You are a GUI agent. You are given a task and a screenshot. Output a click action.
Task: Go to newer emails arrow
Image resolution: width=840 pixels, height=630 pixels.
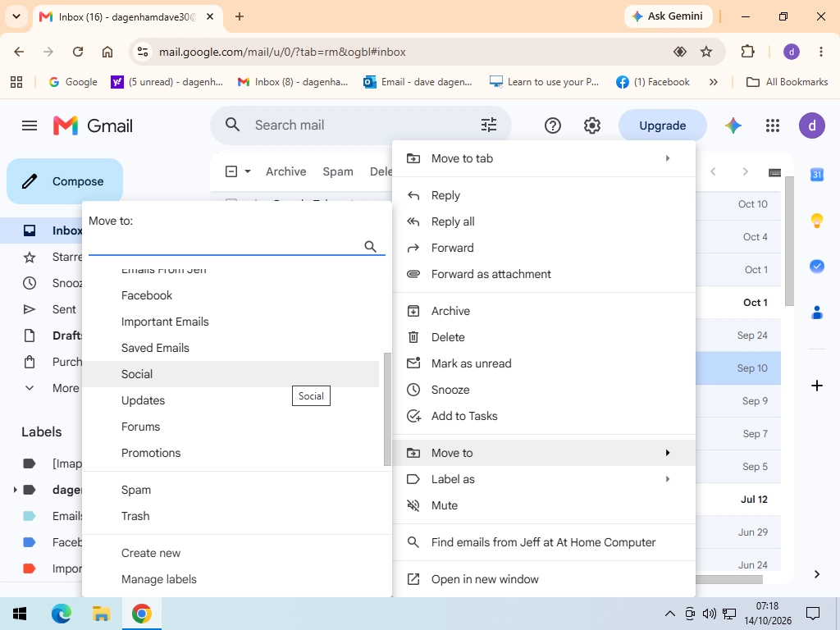(x=713, y=171)
